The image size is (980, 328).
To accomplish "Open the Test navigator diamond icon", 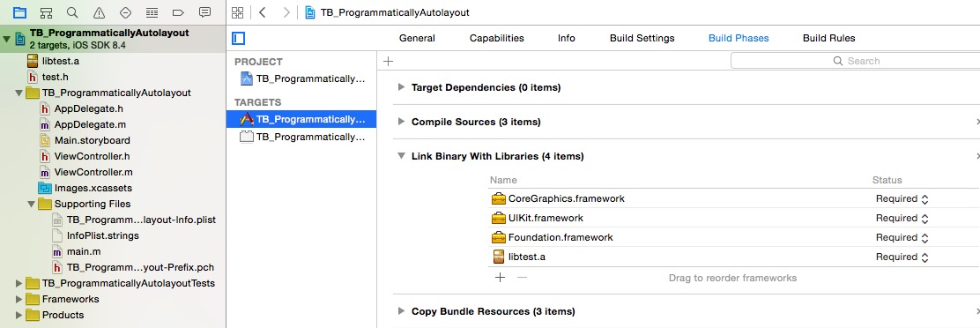I will (x=125, y=12).
